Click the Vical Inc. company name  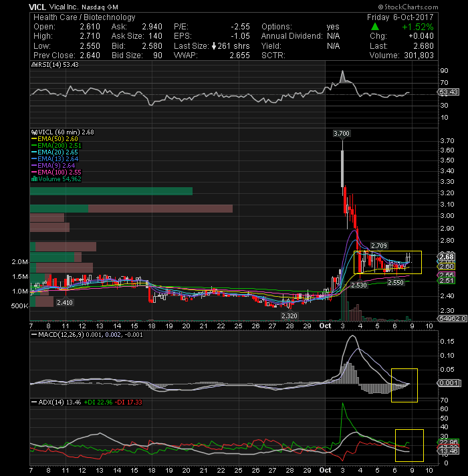[63, 7]
